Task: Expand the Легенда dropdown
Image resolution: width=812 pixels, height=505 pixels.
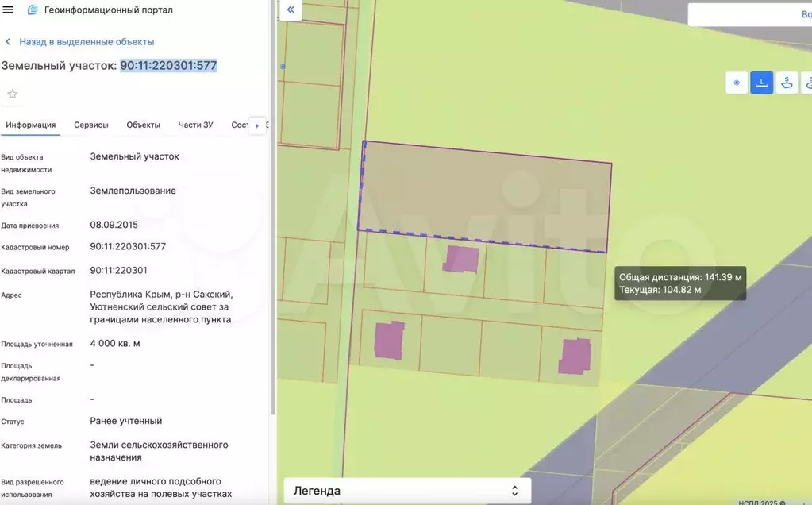Action: tap(407, 491)
